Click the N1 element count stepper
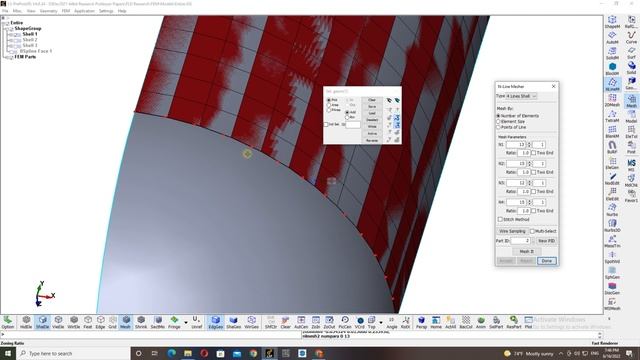 pyautogui.click(x=529, y=144)
